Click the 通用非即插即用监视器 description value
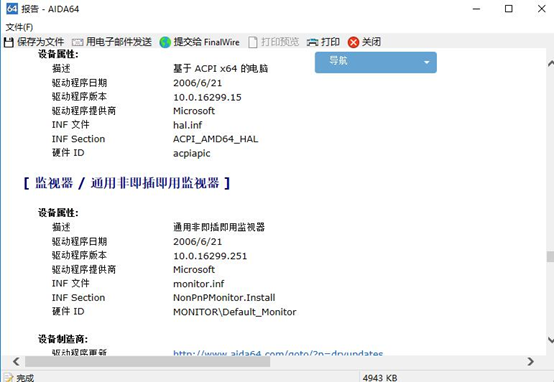This screenshot has width=554, height=382. click(219, 227)
